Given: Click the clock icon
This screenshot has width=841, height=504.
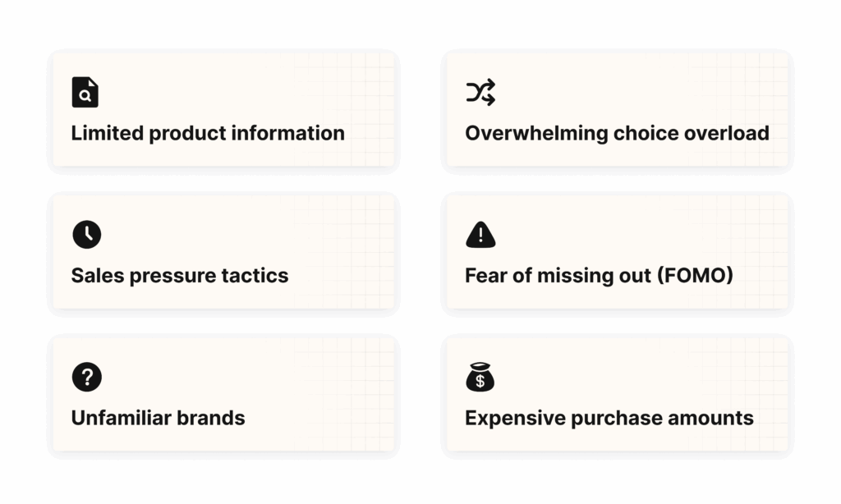Looking at the screenshot, I should [87, 234].
